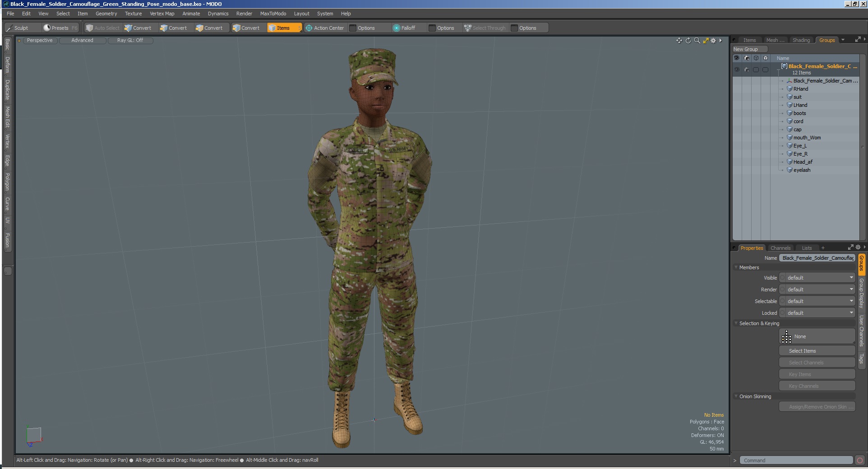Open the Presets browser
This screenshot has height=469, width=868.
[x=60, y=28]
